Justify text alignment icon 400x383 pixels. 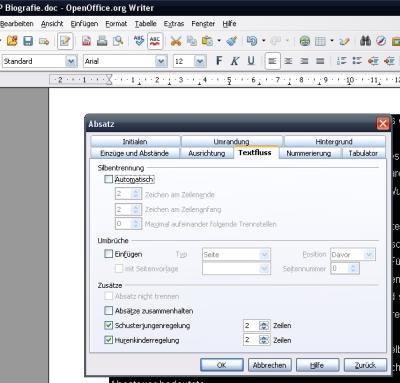(320, 61)
